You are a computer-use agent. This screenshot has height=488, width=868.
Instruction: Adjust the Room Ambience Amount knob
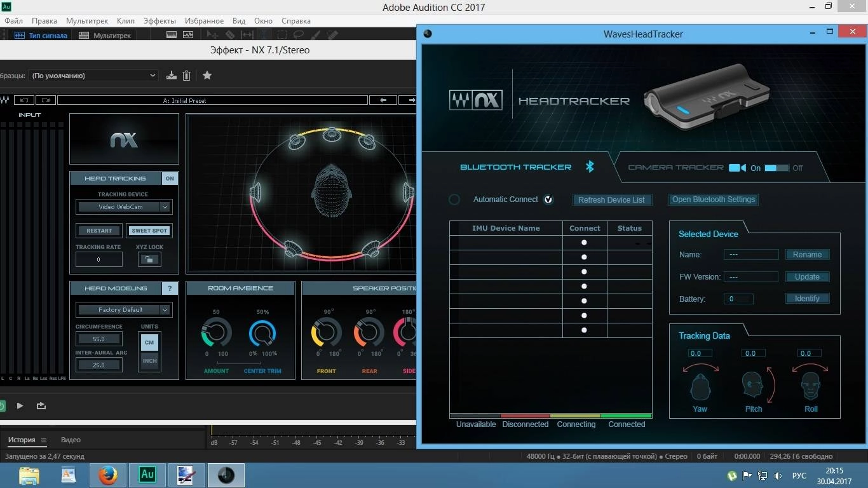pos(216,333)
